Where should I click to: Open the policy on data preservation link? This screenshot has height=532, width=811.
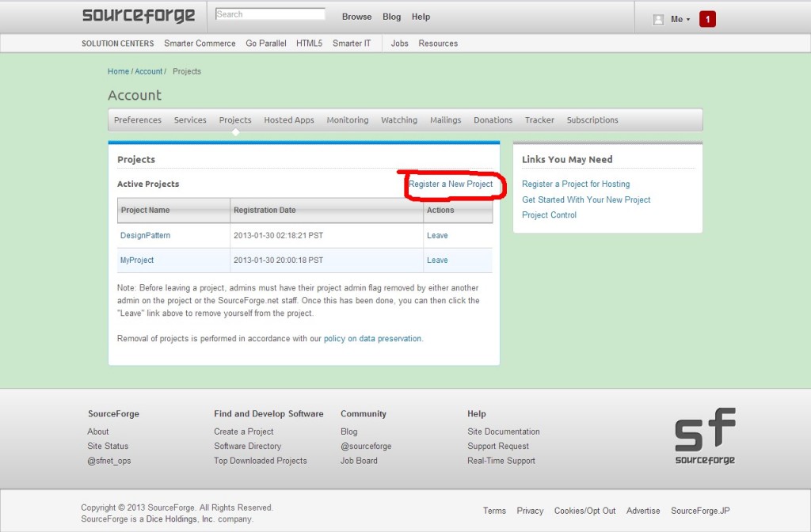coord(372,339)
